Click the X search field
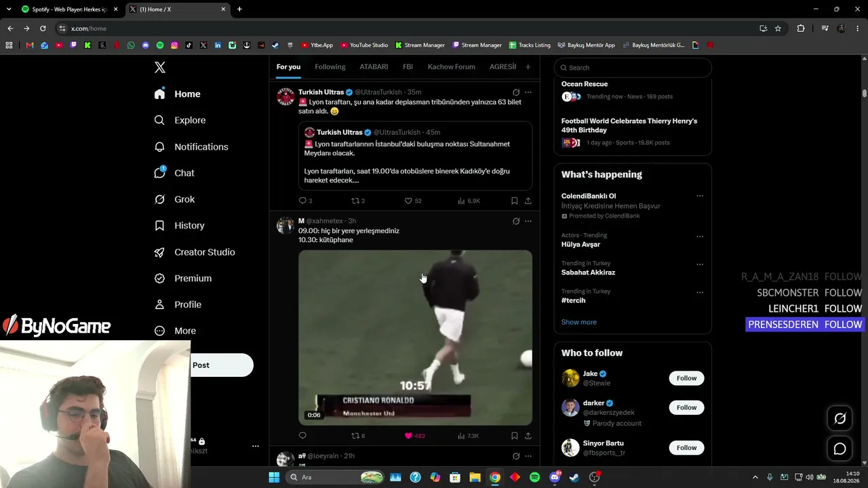Screen dimensions: 868x488 (633, 68)
